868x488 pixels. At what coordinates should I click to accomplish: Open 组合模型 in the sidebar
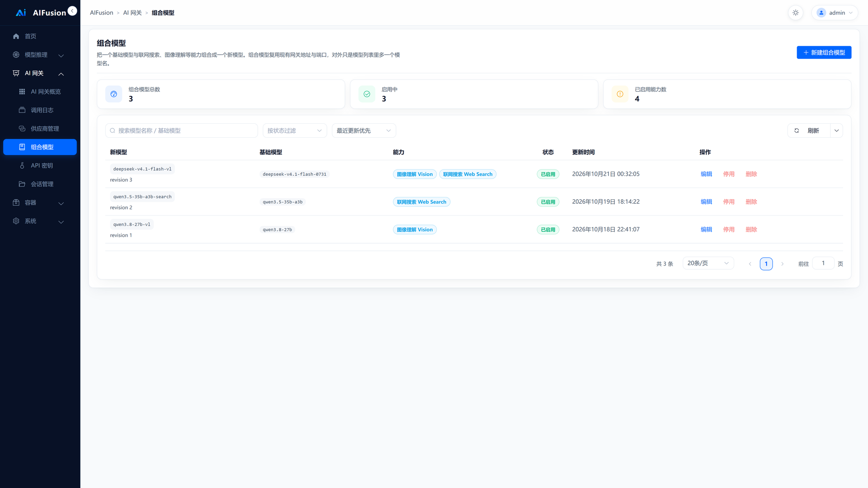coord(40,147)
